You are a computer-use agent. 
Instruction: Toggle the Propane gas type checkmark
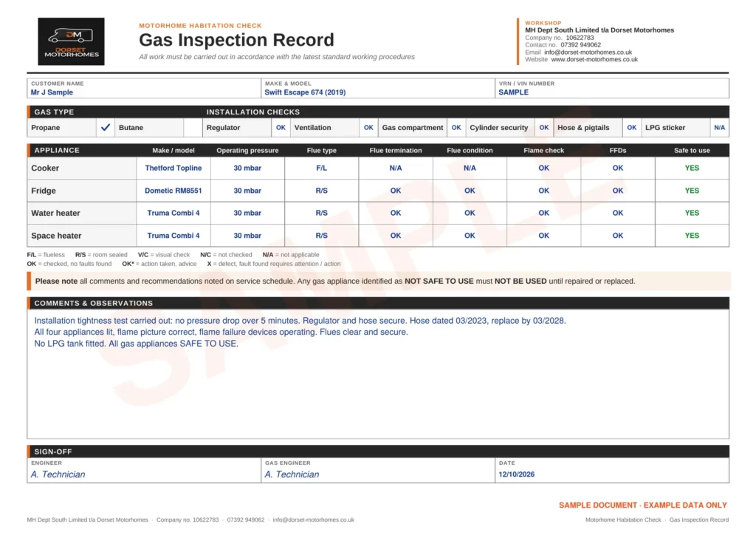pos(105,127)
